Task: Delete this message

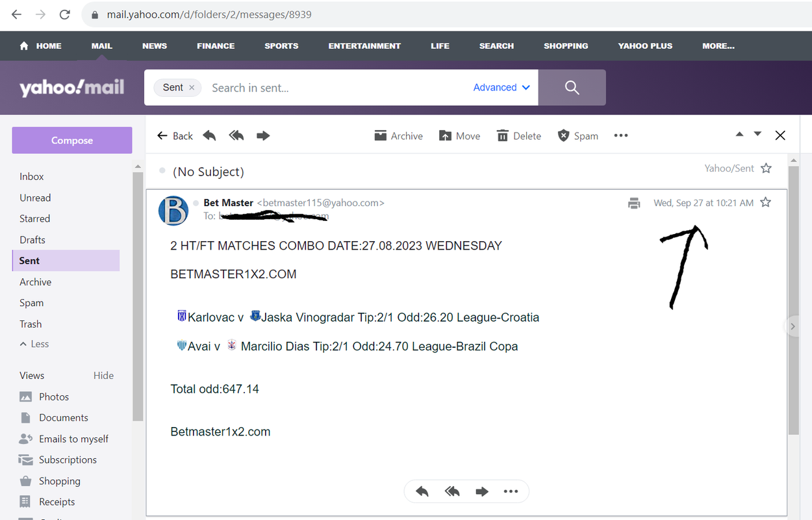Action: (x=518, y=136)
